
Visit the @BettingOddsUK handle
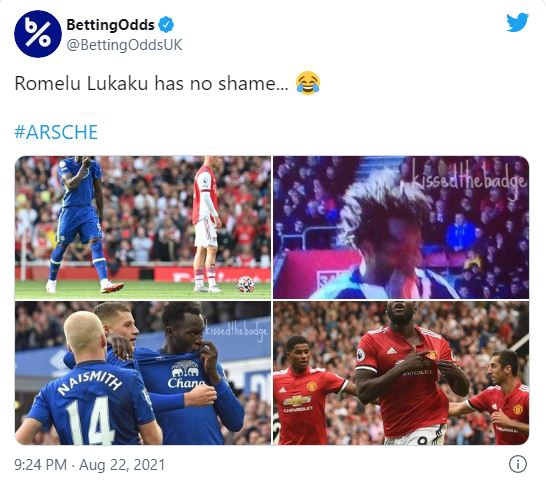[124, 45]
